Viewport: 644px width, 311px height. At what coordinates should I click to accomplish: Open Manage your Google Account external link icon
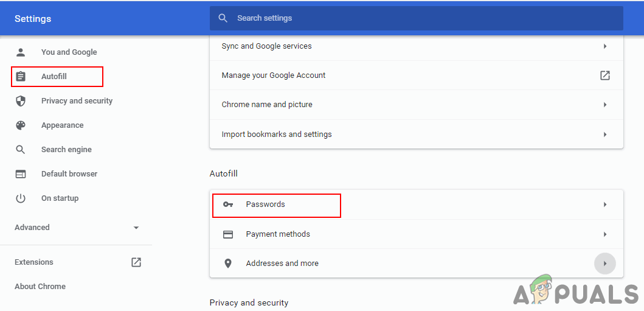pos(605,75)
